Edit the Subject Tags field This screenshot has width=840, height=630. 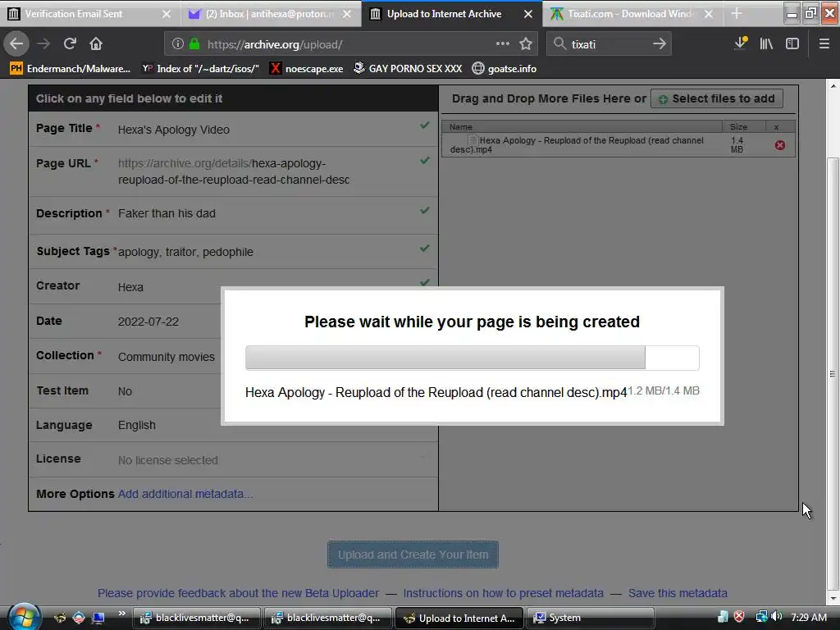[x=185, y=252]
